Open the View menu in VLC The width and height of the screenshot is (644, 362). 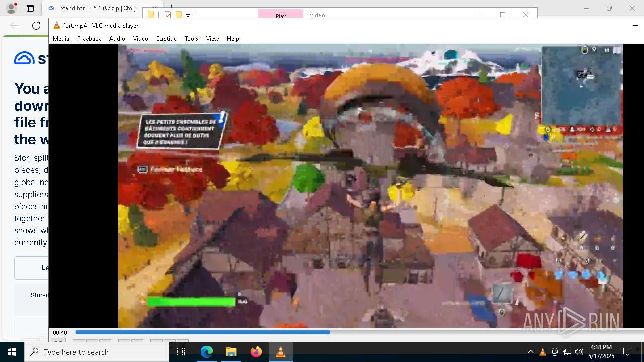(x=212, y=39)
